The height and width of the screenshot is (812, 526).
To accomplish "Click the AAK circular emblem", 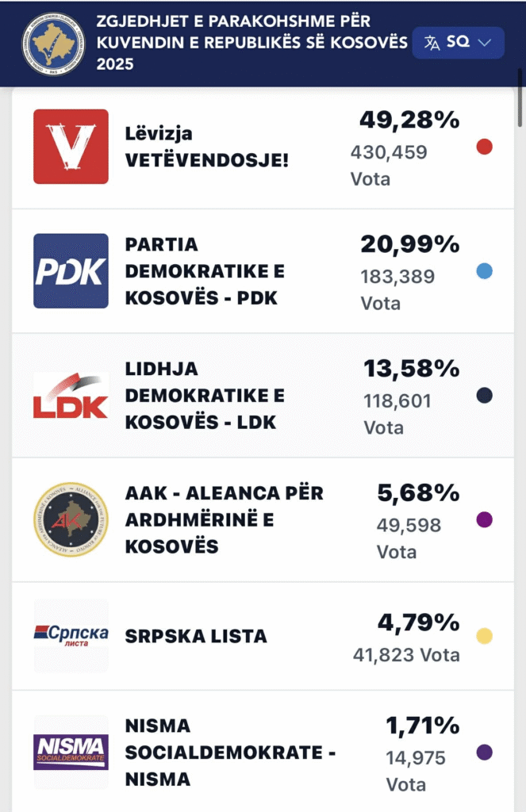I will [71, 519].
